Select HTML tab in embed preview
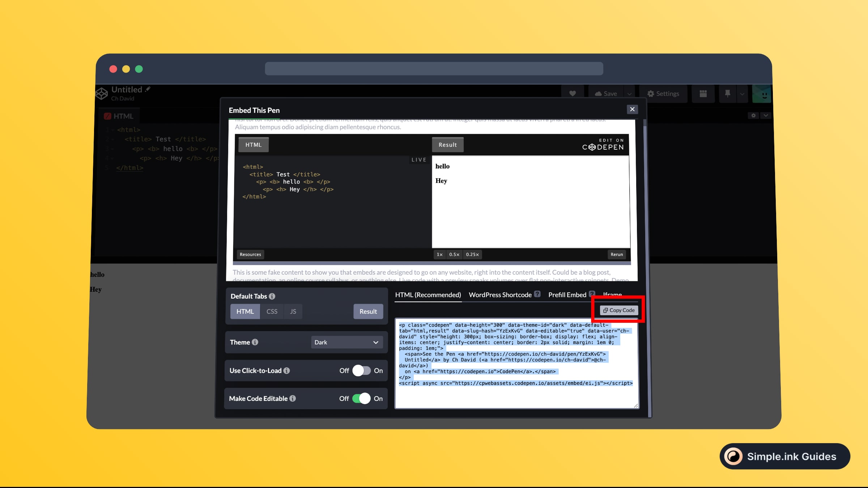Screen dimensions: 868x488 253,145
